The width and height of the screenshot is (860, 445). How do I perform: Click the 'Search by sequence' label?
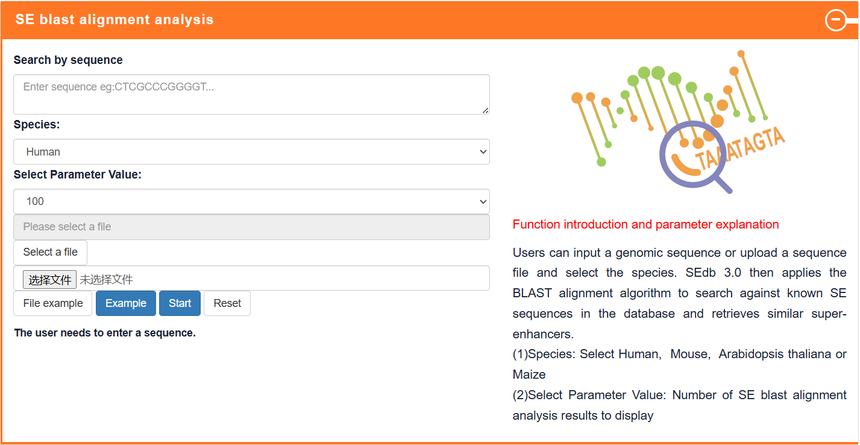(x=68, y=60)
